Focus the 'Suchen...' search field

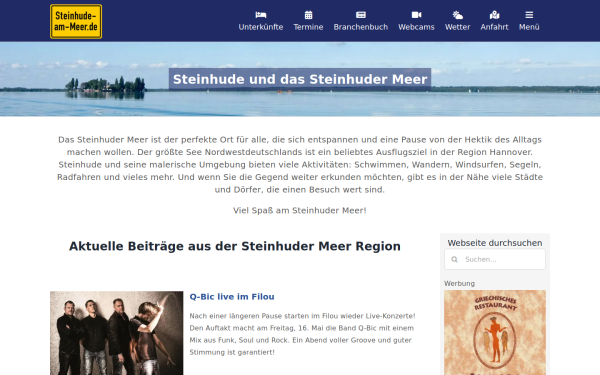click(x=495, y=259)
